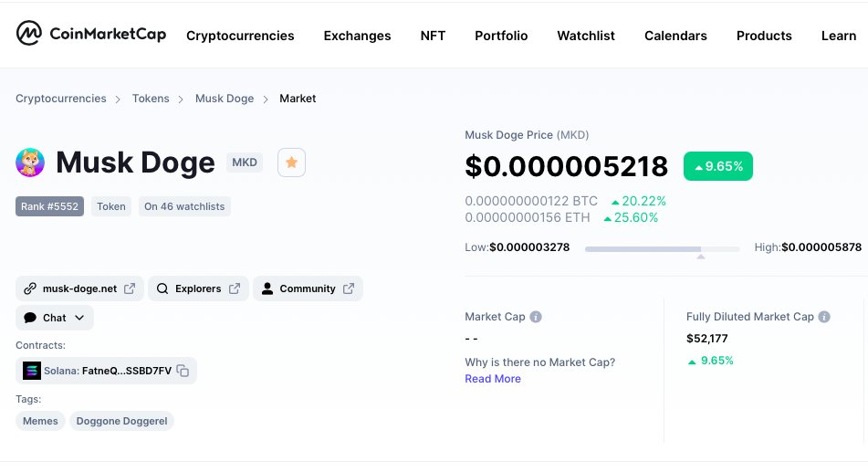Go to Portfolio
The width and height of the screenshot is (868, 472).
pyautogui.click(x=501, y=36)
